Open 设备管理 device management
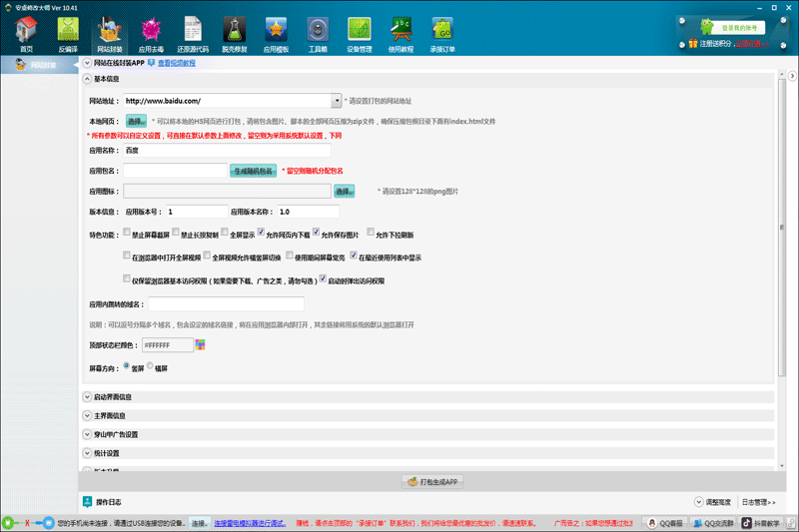This screenshot has height=532, width=799. pyautogui.click(x=360, y=34)
